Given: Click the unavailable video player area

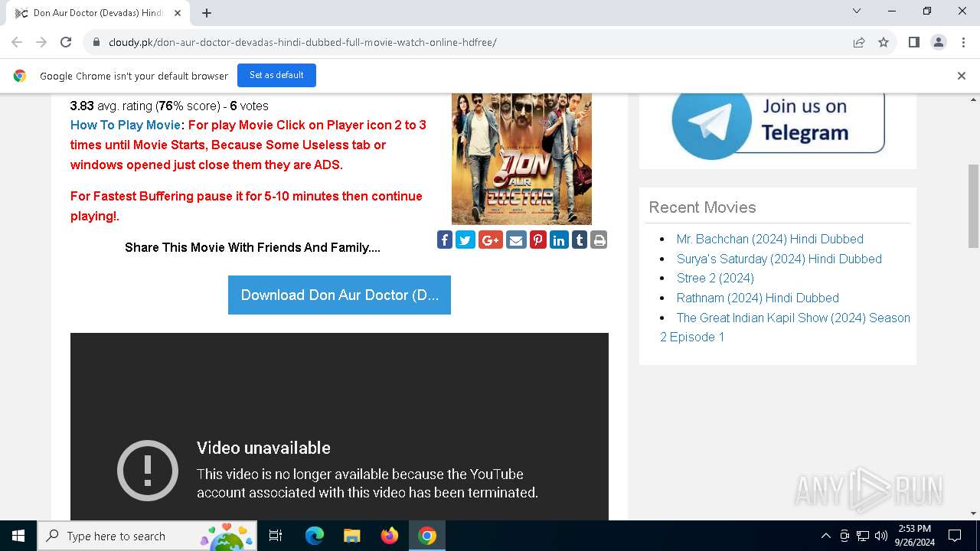Looking at the screenshot, I should [339, 426].
